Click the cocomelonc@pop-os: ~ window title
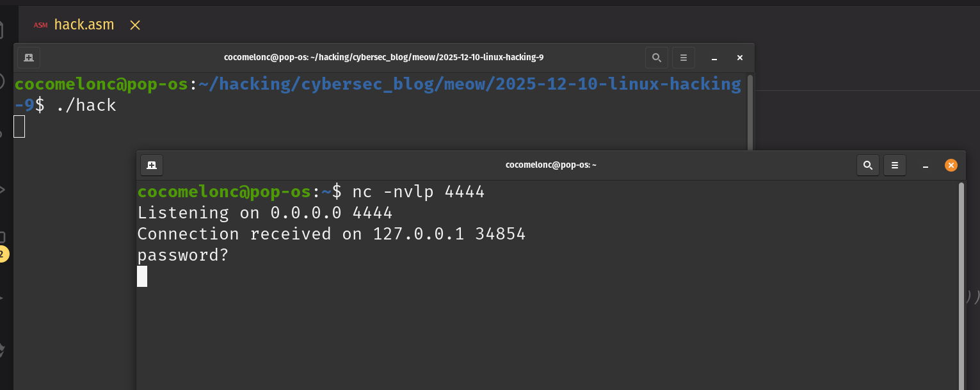 [x=550, y=165]
